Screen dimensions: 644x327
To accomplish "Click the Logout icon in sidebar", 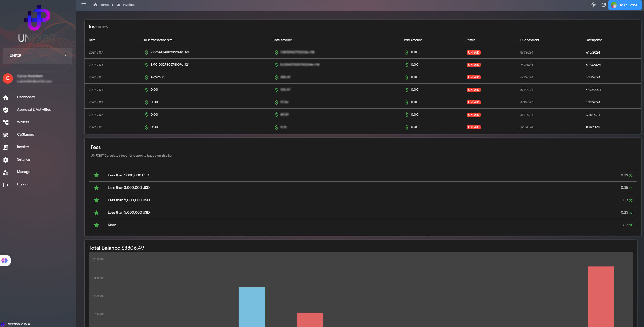I will tap(6, 185).
